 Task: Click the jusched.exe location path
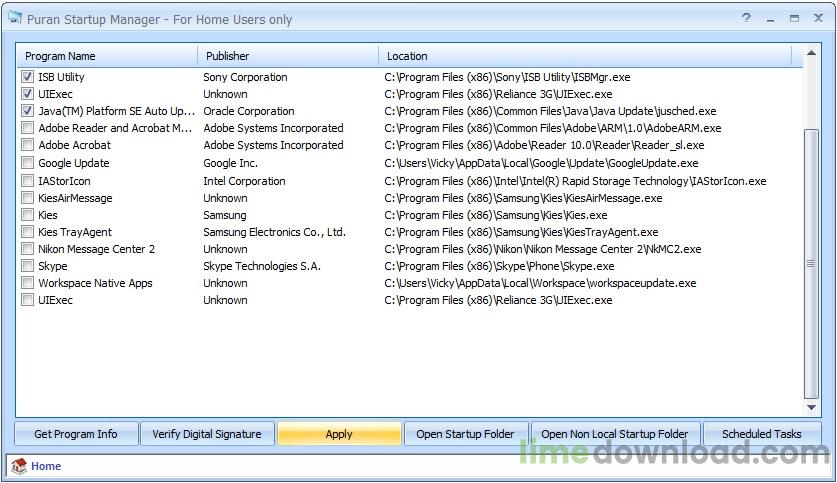click(550, 111)
